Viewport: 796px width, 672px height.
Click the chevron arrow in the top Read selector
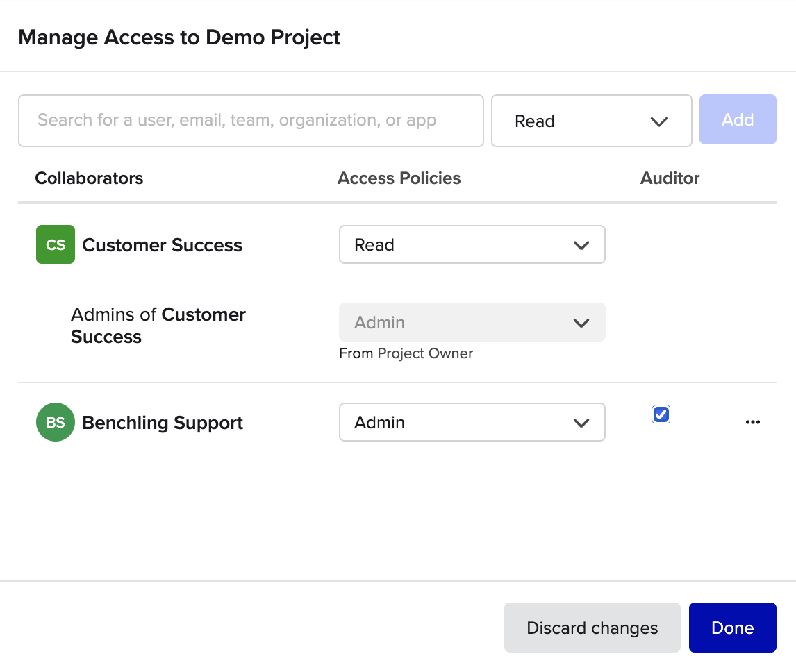[658, 121]
